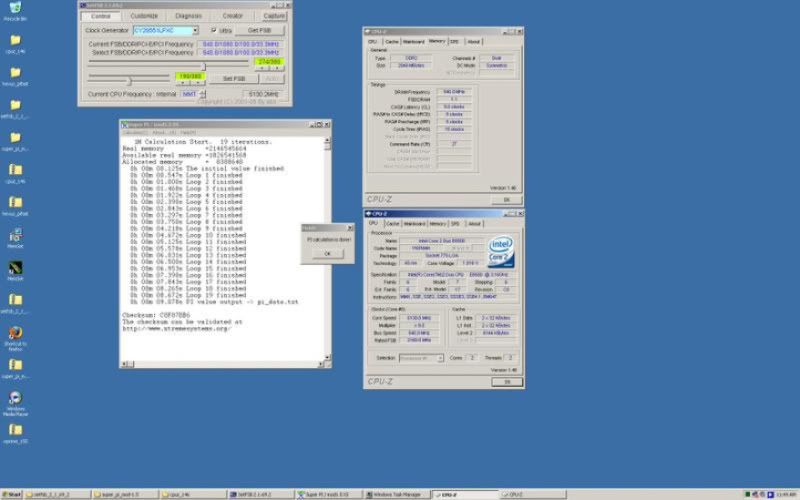The width and height of the screenshot is (800, 500).
Task: Click the MMT spinner next to Current CPU Frequency
Action: pyautogui.click(x=203, y=94)
